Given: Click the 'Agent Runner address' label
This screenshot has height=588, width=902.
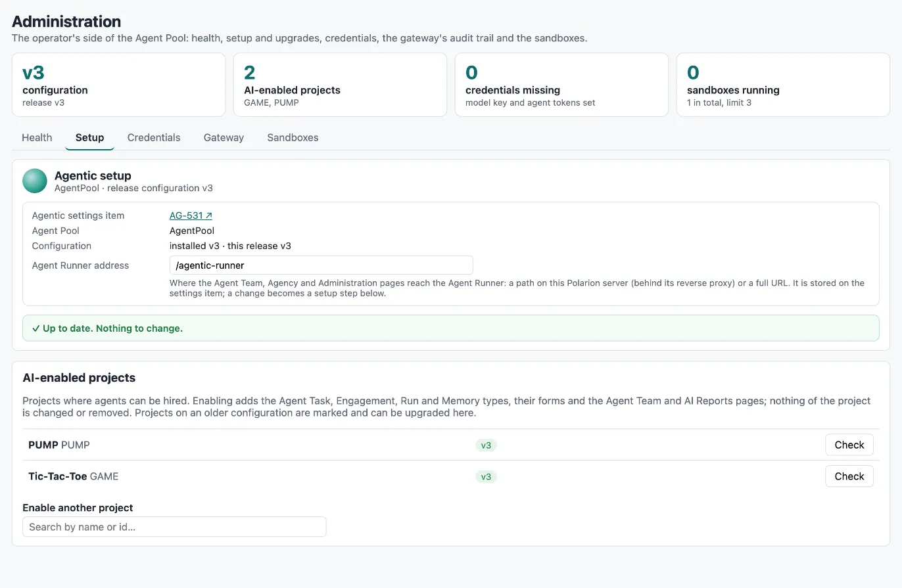Looking at the screenshot, I should pos(80,265).
